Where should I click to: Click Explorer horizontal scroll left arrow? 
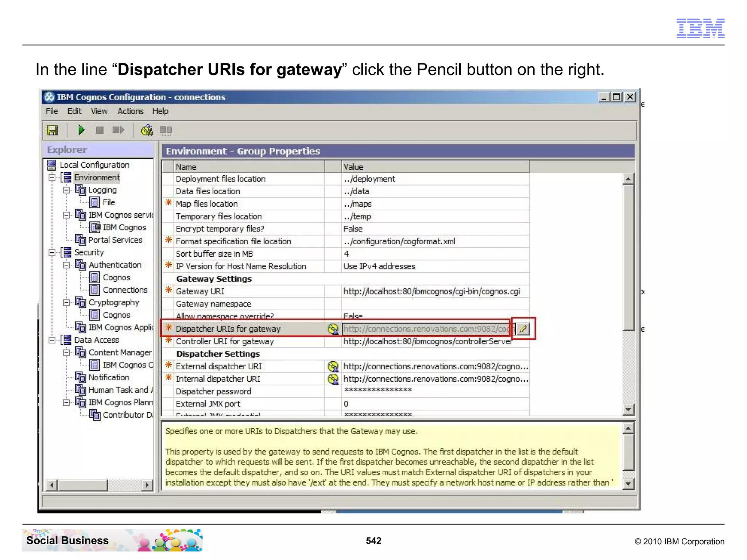tap(52, 485)
